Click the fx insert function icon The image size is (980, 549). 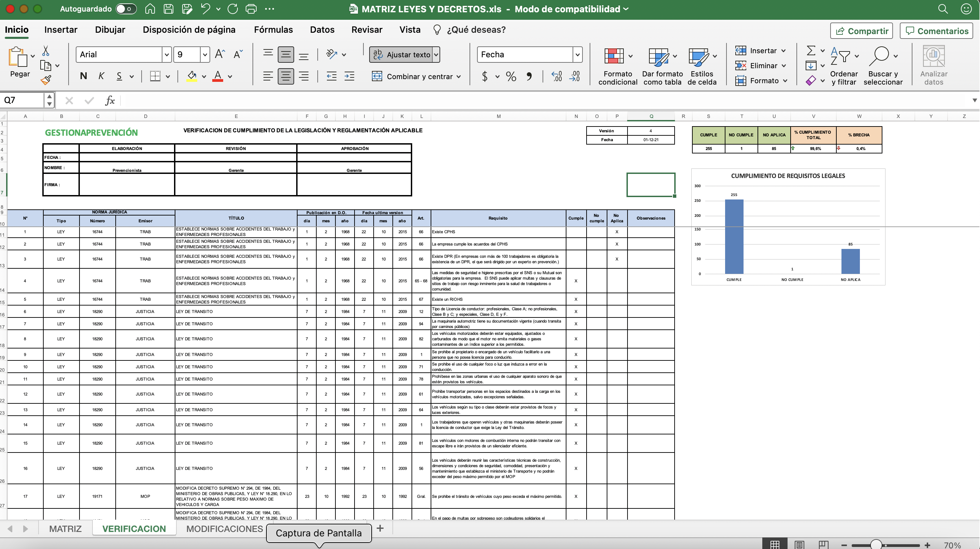(110, 100)
